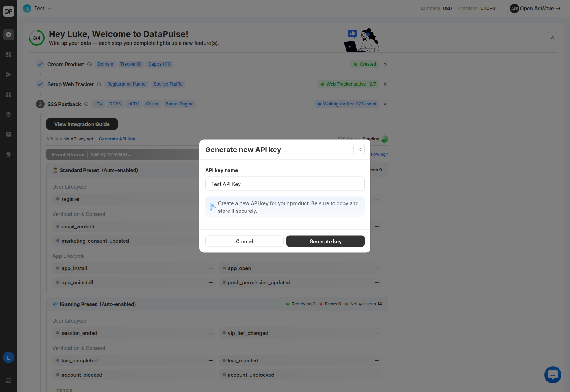Click info icon next to S2S Postback
This screenshot has height=392, width=570.
86,104
